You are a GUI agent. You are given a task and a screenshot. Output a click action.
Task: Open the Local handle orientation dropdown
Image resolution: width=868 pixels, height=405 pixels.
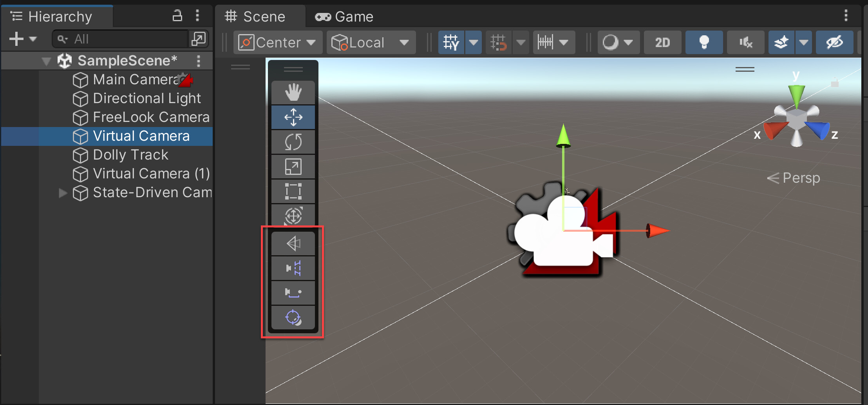pos(371,42)
